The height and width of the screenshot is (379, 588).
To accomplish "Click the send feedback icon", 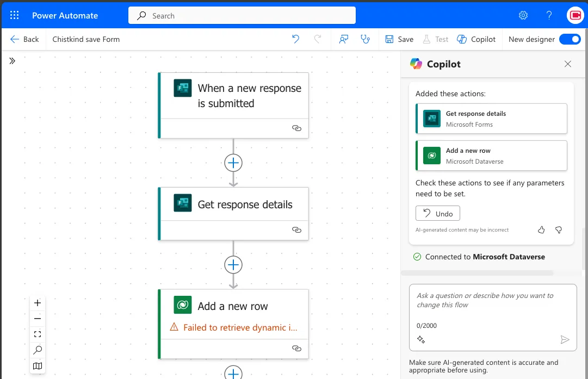I will coord(343,39).
